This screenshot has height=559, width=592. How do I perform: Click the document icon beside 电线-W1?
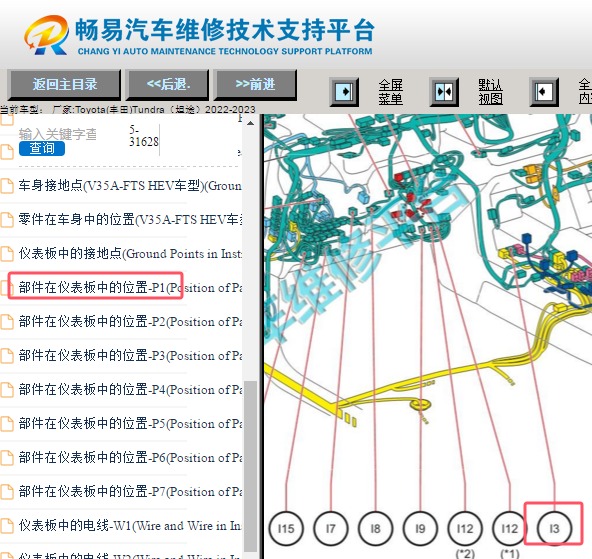pos(7,525)
